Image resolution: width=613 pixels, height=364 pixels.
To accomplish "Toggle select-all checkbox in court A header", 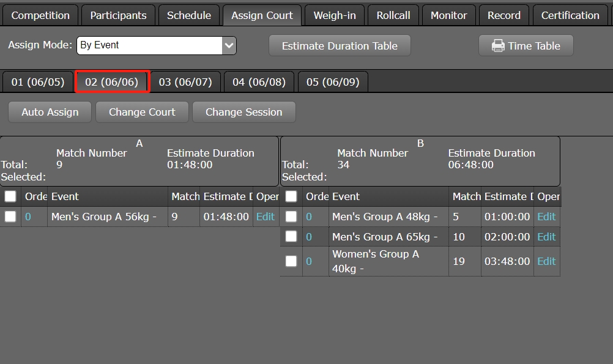I will pos(10,196).
